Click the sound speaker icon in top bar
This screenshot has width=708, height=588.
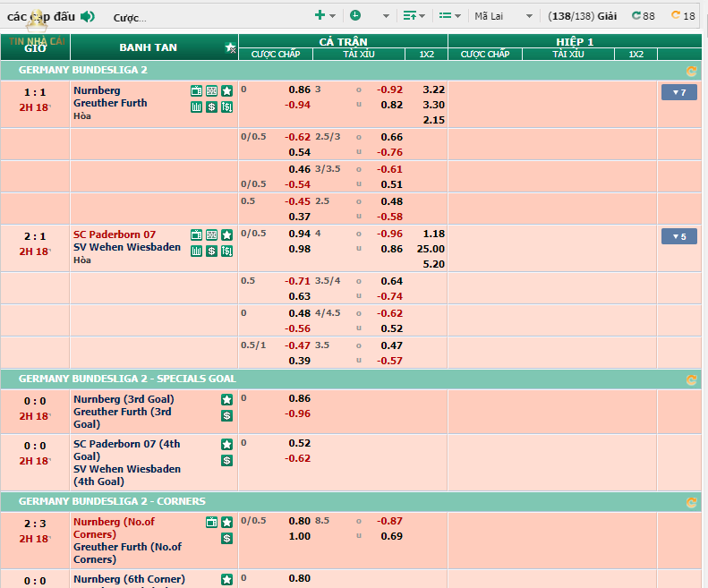87,16
